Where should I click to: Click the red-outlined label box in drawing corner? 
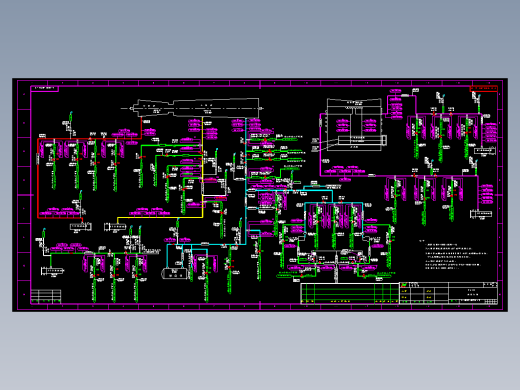pos(484,88)
